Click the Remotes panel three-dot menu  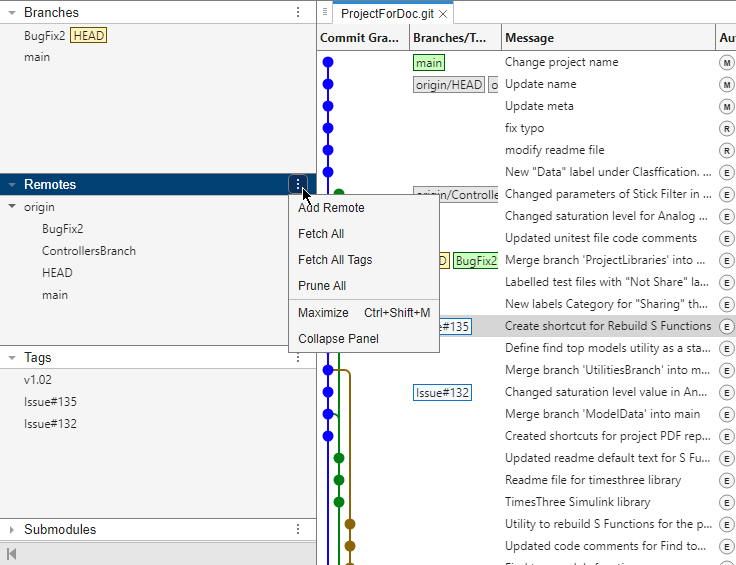(x=298, y=184)
